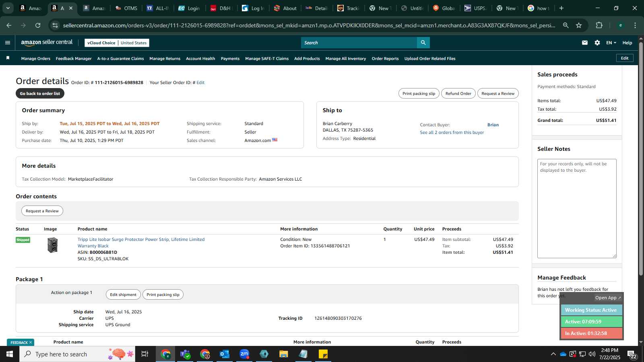Open the Manage Orders menu
The image size is (644, 362).
36,58
